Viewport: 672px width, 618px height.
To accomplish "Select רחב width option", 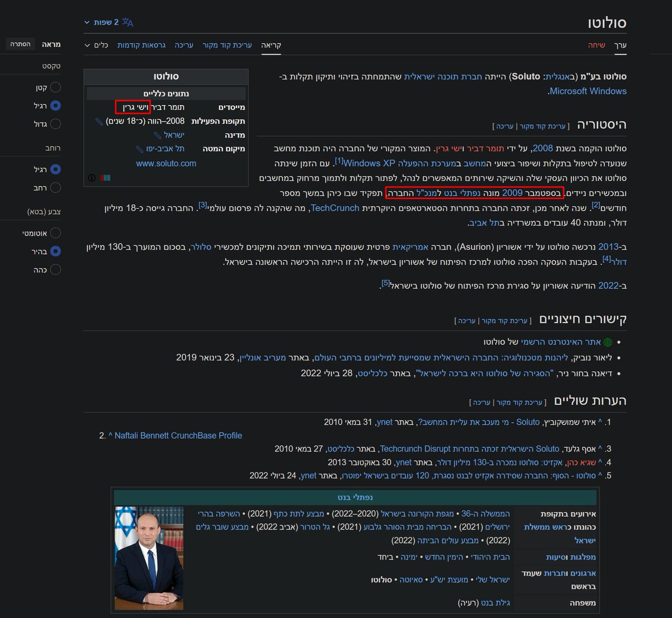I will coord(55,188).
